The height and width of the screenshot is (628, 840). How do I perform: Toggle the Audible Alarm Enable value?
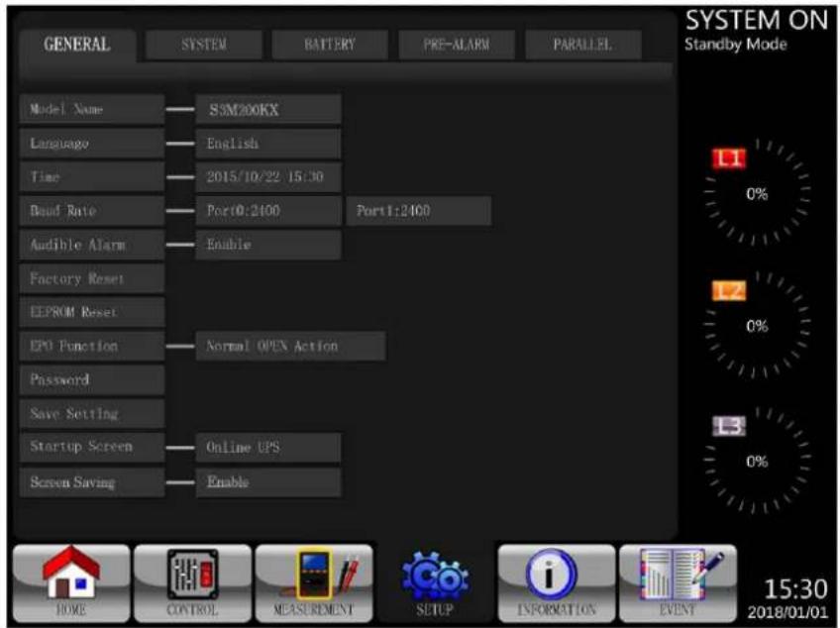pyautogui.click(x=268, y=245)
